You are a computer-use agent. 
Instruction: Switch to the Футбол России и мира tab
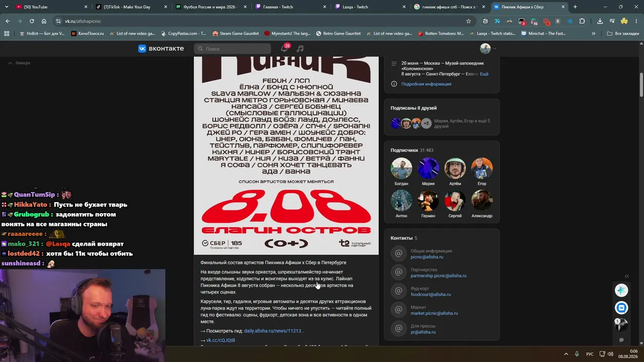[x=211, y=7]
